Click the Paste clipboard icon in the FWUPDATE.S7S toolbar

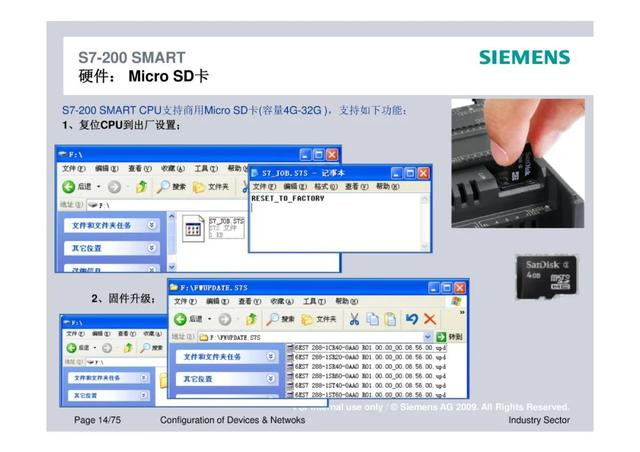click(390, 319)
